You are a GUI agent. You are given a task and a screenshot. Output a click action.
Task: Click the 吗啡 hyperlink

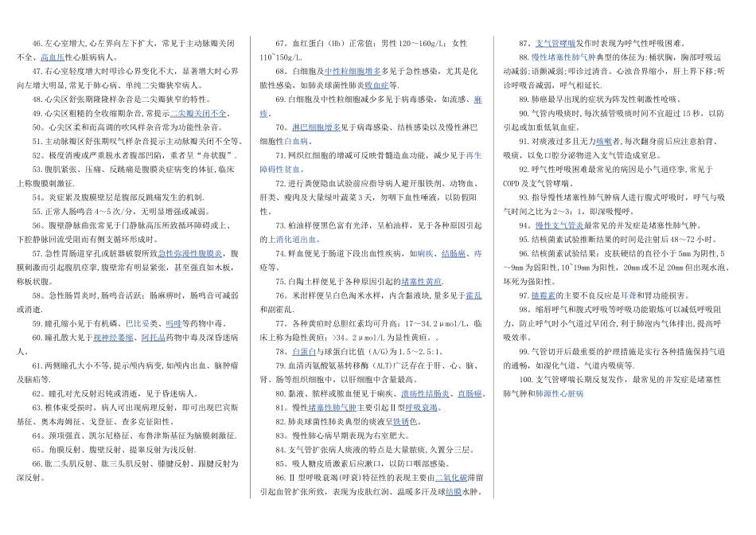pos(173,324)
